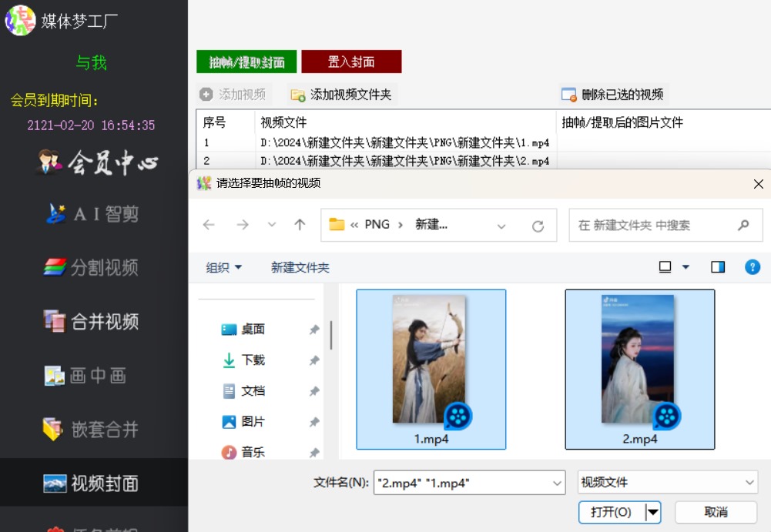Select the 2.mp4 video thumbnail
The height and width of the screenshot is (532, 771).
click(x=640, y=370)
